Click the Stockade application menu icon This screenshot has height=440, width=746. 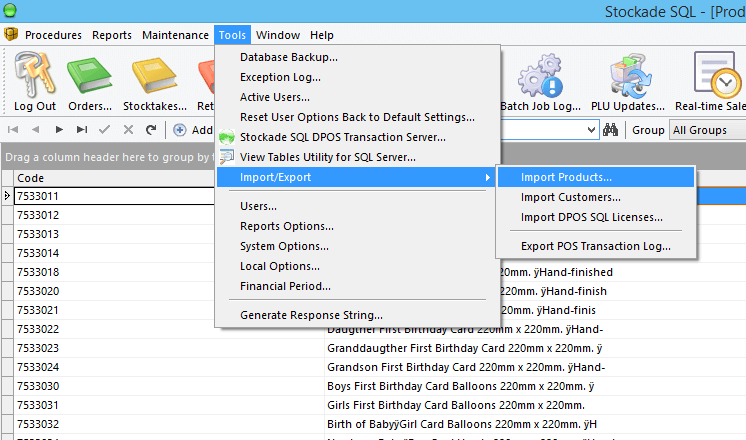[x=10, y=34]
